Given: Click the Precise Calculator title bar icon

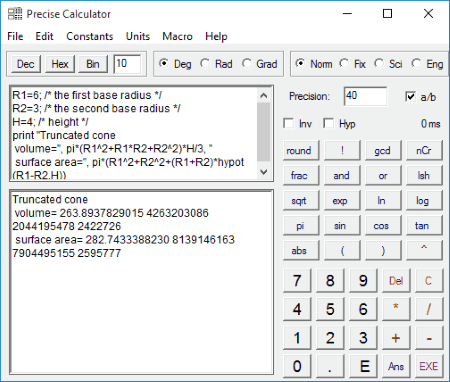Looking at the screenshot, I should pos(15,14).
